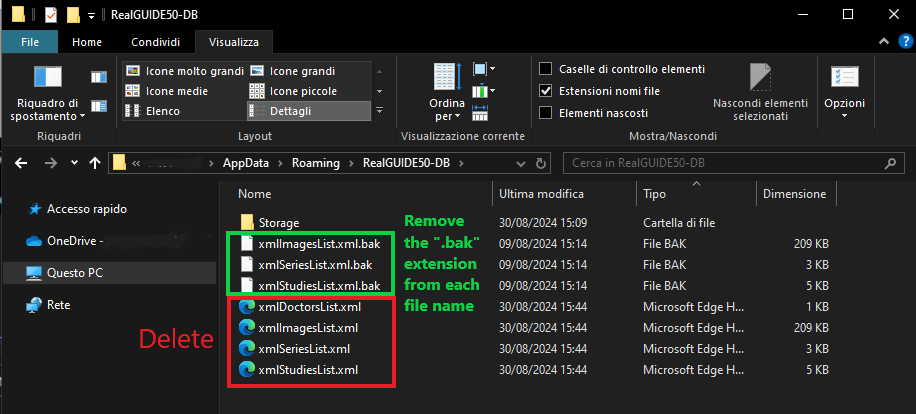
Task: Toggle Elementi nascosti checkbox
Action: point(546,112)
